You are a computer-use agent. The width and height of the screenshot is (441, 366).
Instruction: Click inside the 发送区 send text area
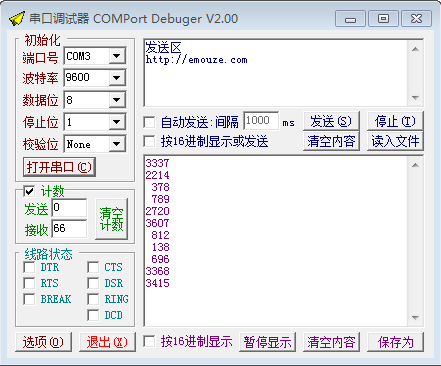(276, 73)
